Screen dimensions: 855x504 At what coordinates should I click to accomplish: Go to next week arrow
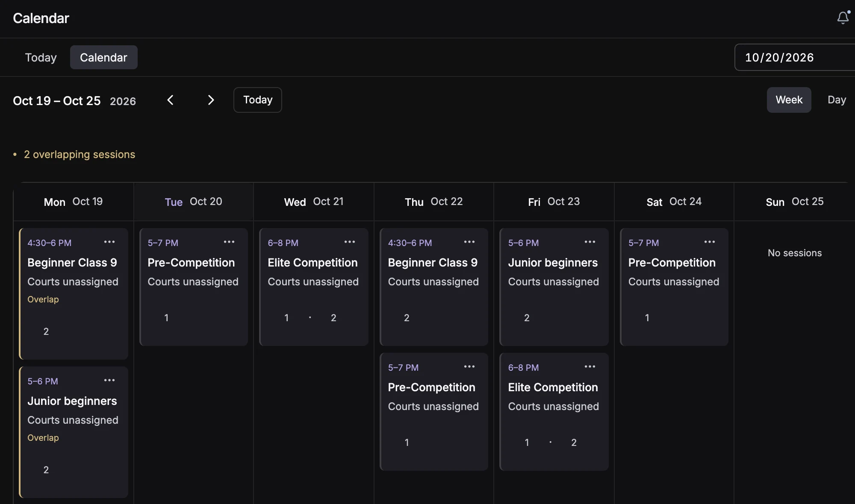point(211,100)
